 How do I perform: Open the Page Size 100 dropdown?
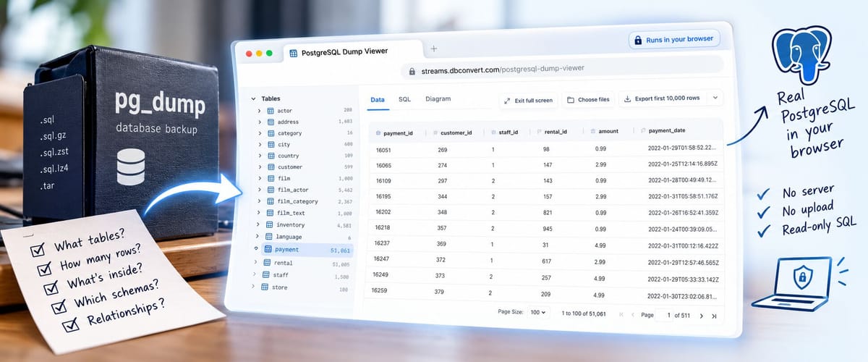[x=539, y=312]
